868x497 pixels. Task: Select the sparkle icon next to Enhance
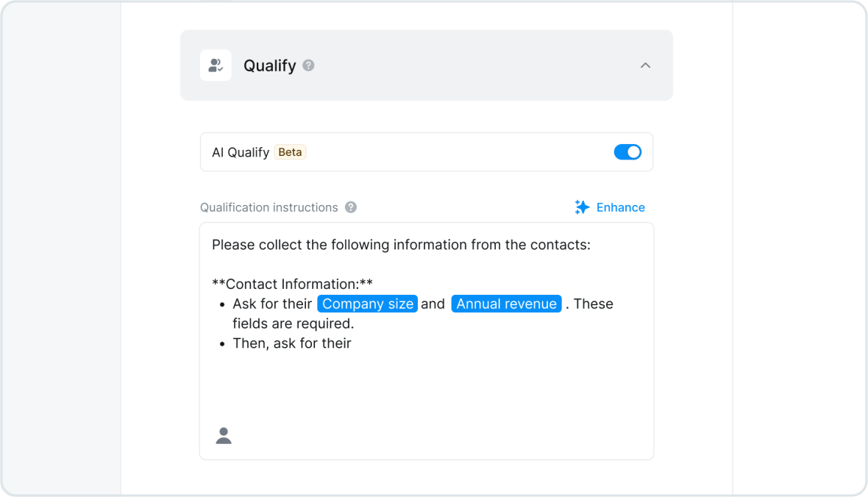(x=581, y=207)
